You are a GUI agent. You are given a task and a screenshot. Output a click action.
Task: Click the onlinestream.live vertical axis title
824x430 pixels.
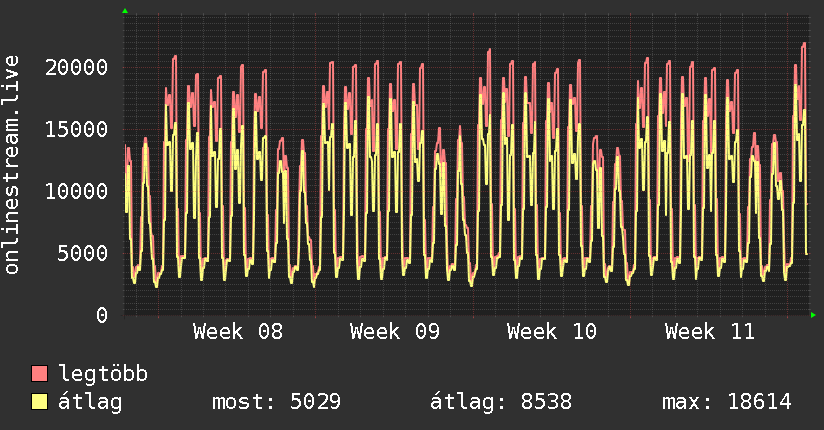click(x=11, y=165)
